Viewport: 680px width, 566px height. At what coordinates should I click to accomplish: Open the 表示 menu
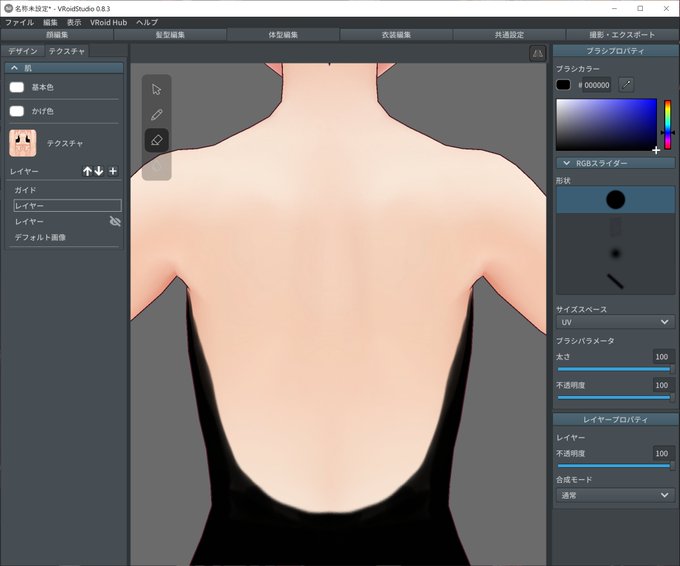(74, 23)
